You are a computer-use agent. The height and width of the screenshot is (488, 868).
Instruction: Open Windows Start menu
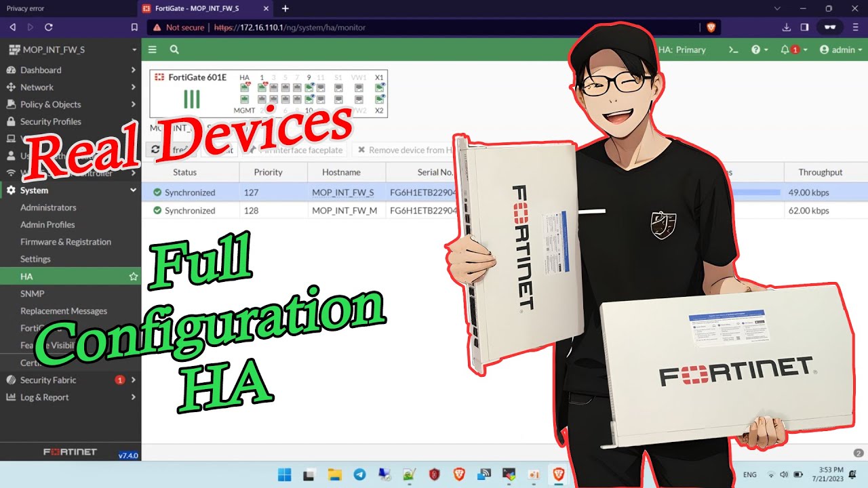pyautogui.click(x=284, y=474)
